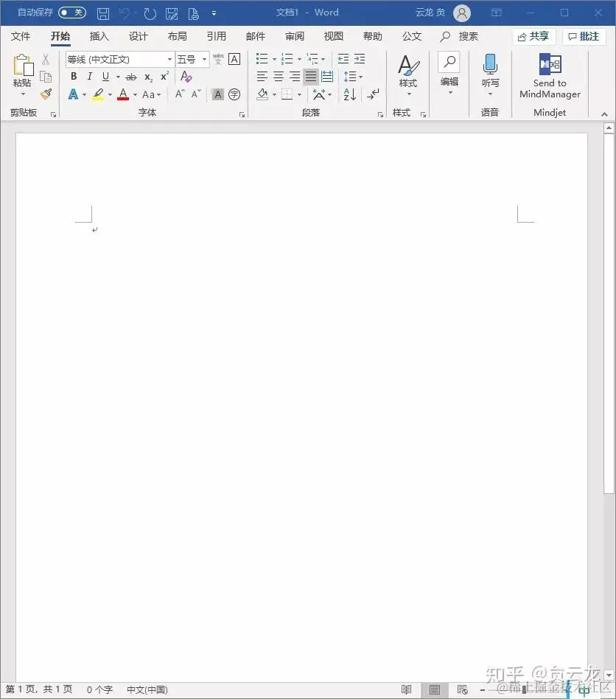
Task: Align paragraph text right
Action: point(295,77)
